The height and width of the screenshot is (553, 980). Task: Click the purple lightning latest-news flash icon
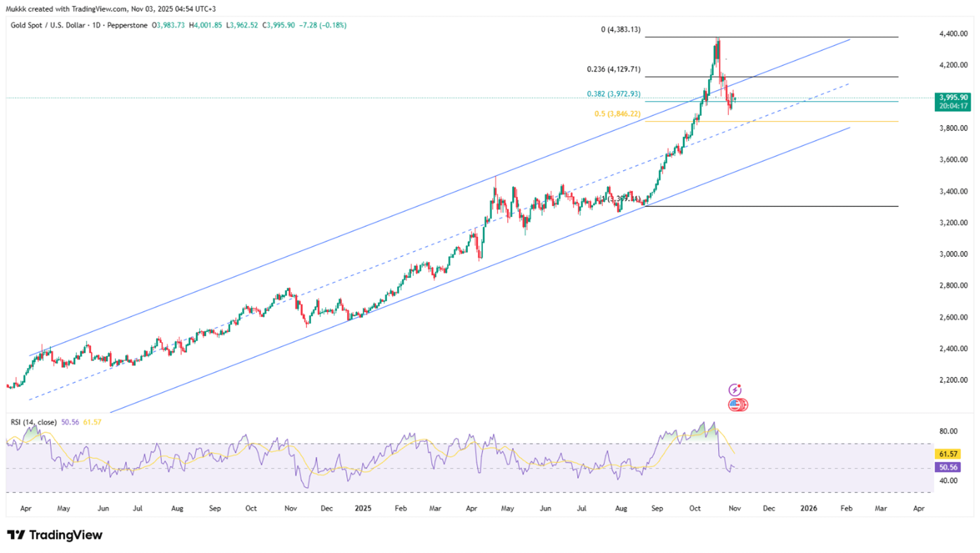(735, 390)
